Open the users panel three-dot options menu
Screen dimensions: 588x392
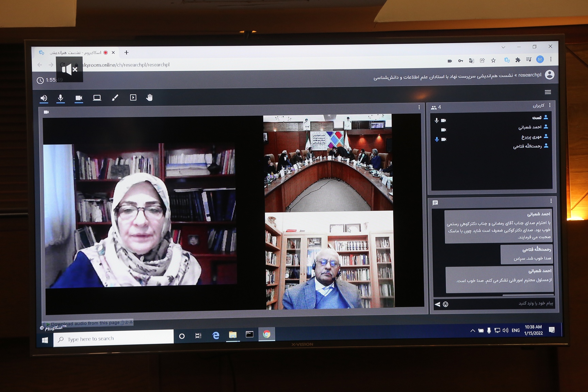[550, 105]
